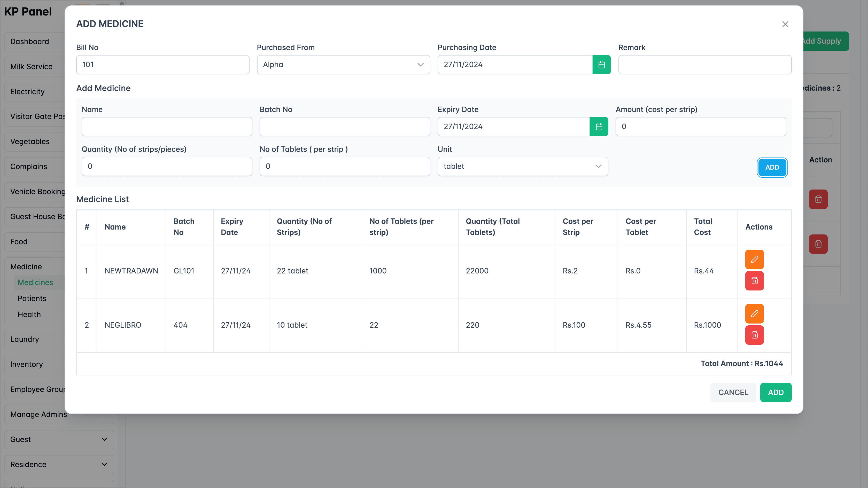Open the Expiry Date calendar picker
The width and height of the screenshot is (868, 488).
tap(599, 127)
